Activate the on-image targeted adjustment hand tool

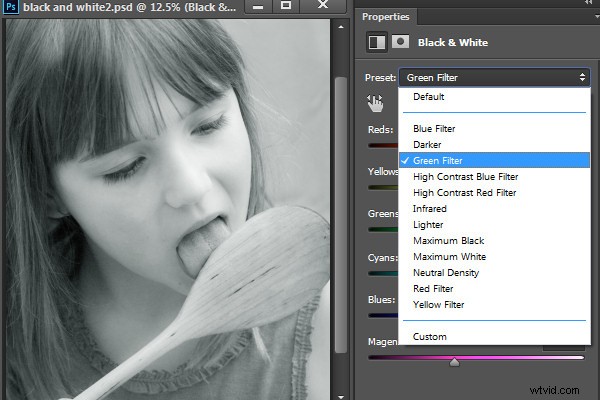point(375,103)
